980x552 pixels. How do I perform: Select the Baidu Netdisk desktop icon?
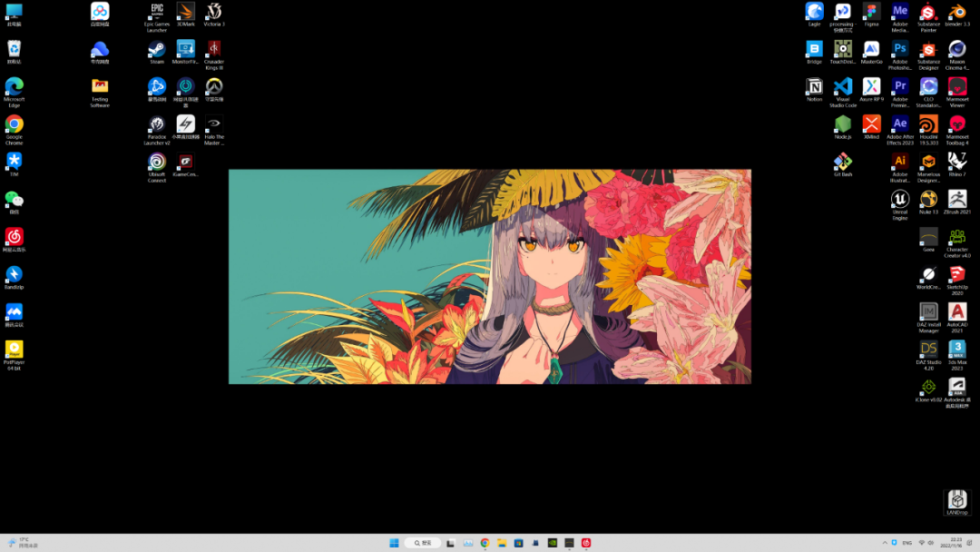[100, 15]
